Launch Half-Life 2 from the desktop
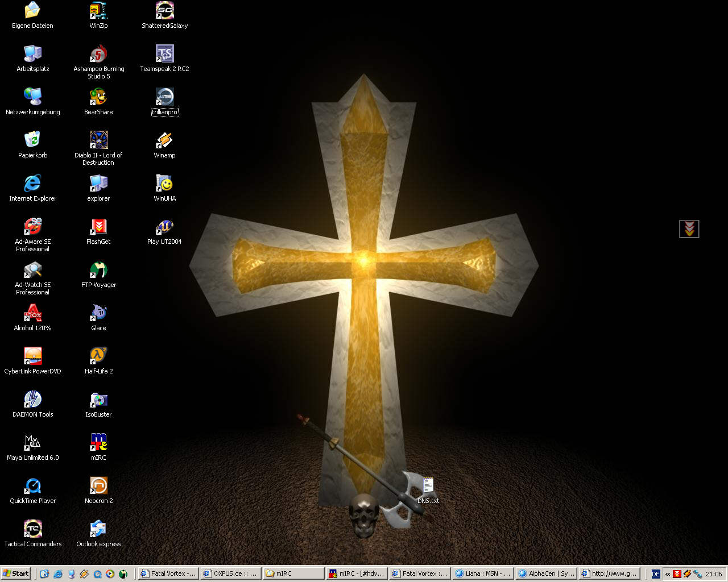The image size is (728, 582). [x=98, y=356]
